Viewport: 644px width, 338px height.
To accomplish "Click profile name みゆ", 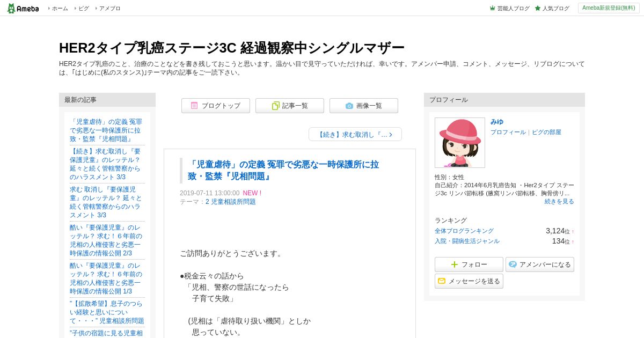I will [x=497, y=122].
